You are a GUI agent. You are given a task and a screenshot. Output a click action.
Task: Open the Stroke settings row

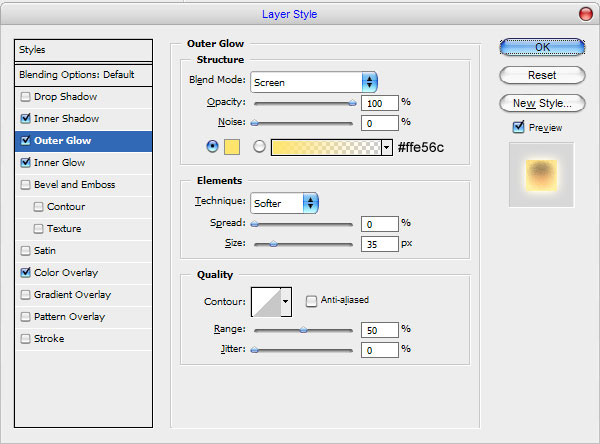tap(83, 339)
